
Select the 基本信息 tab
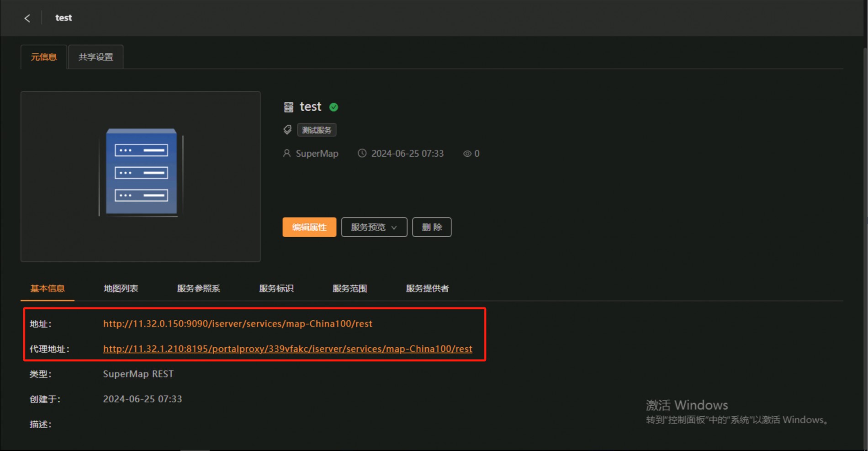[48, 288]
